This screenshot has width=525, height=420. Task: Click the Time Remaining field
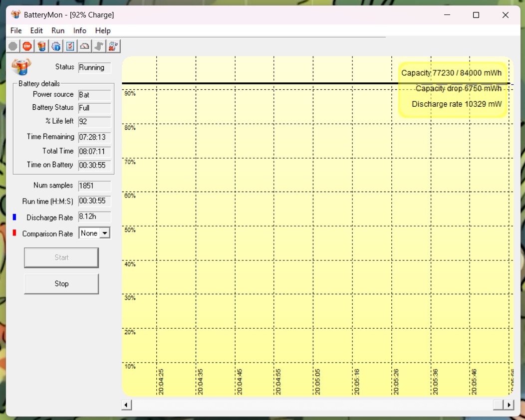[x=94, y=137]
